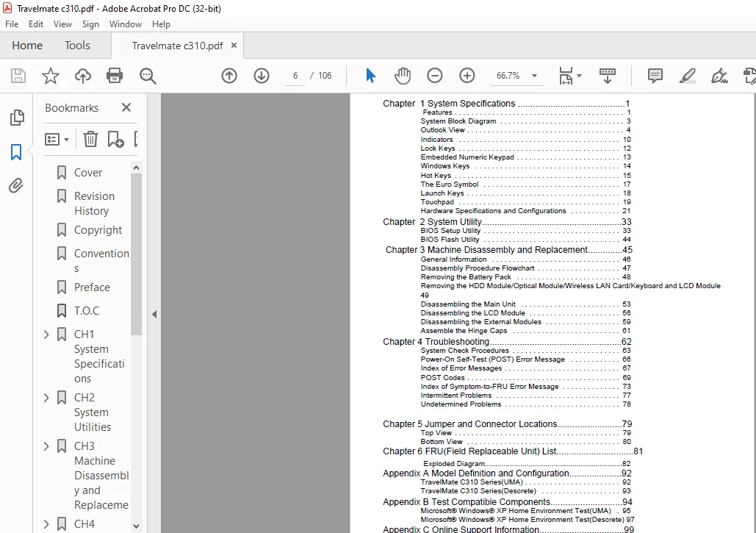Click the scrolling mode keyboard icon
This screenshot has width=756, height=533.
(608, 76)
